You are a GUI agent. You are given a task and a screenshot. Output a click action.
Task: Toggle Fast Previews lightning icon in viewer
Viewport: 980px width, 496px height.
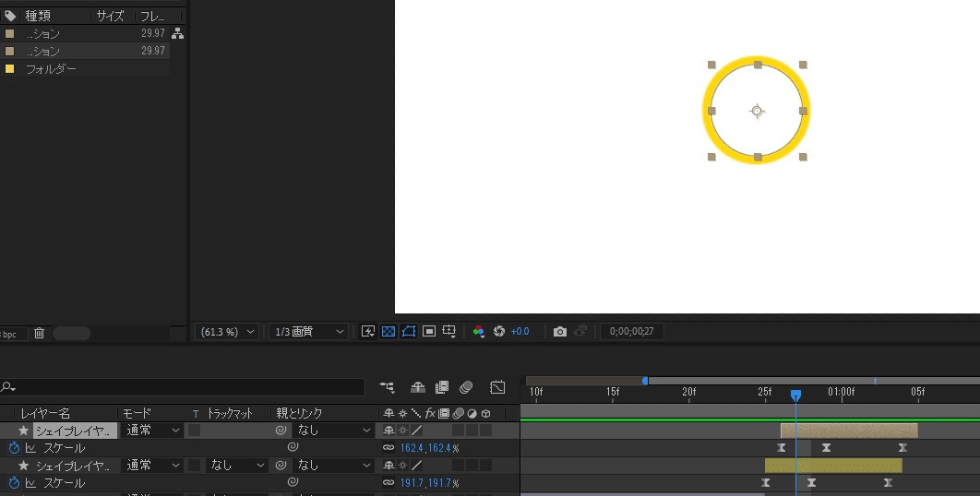coord(368,332)
